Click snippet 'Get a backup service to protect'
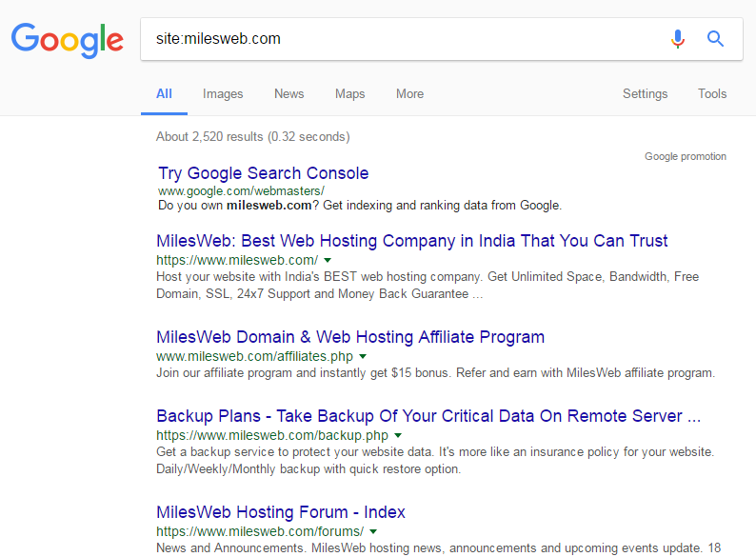 [x=435, y=460]
